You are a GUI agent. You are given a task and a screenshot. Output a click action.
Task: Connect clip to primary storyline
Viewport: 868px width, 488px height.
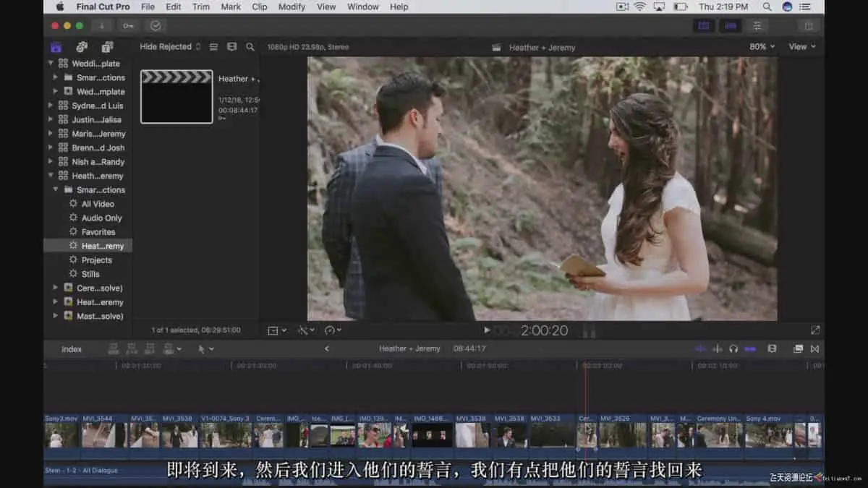[113, 349]
